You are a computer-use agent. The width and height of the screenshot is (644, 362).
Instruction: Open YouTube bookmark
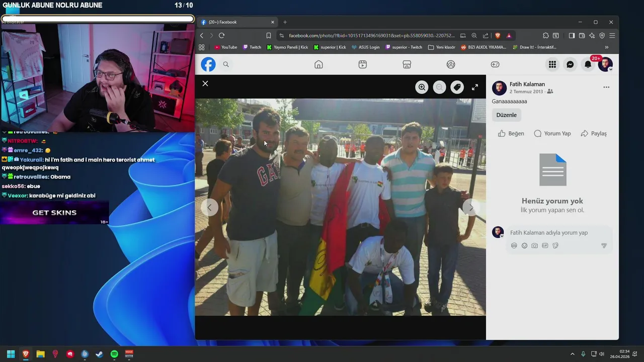coord(225,47)
